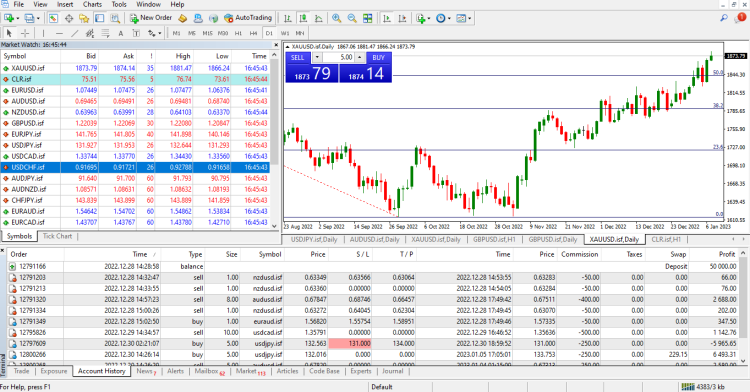
Task: Open the red notification bubble icon
Action: pos(740,18)
